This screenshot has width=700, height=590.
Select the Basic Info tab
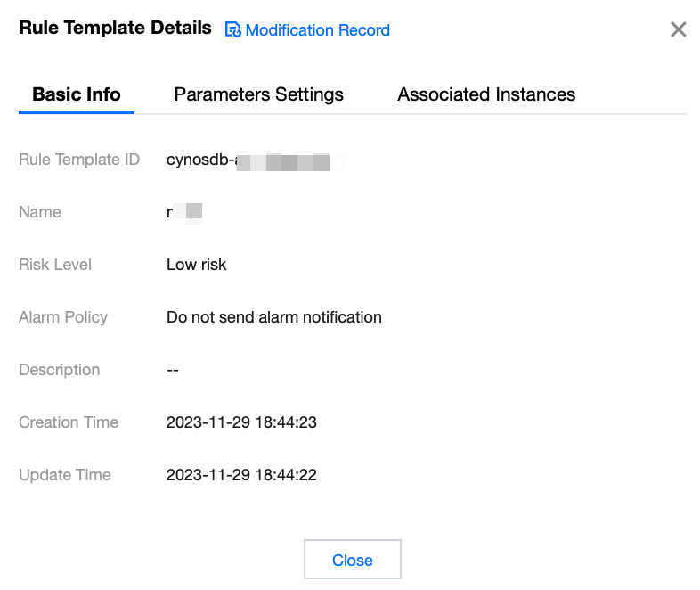click(x=77, y=94)
